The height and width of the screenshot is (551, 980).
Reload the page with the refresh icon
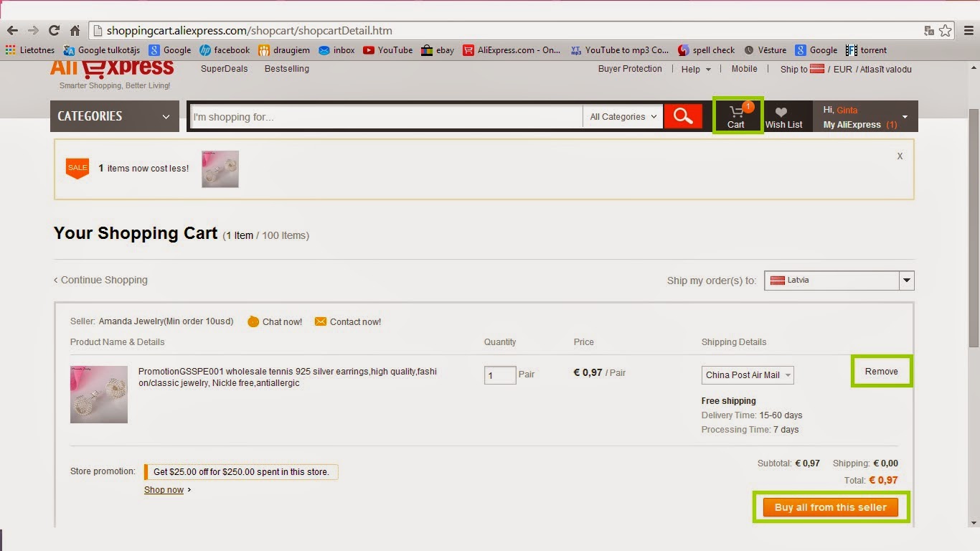(54, 31)
